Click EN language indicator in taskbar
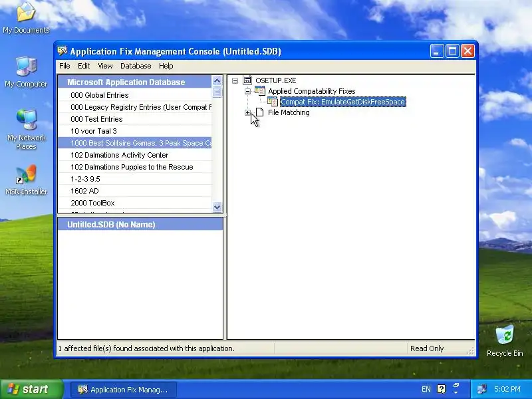 [426, 389]
